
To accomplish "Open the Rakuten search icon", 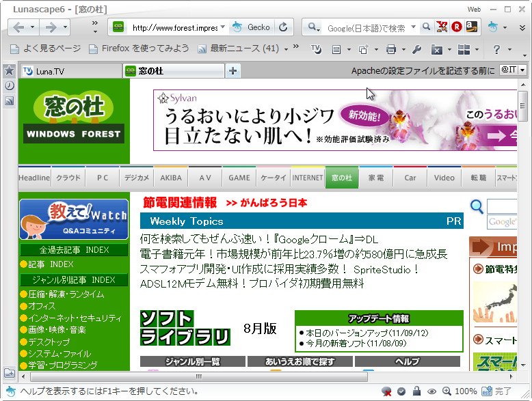I will [457, 27].
